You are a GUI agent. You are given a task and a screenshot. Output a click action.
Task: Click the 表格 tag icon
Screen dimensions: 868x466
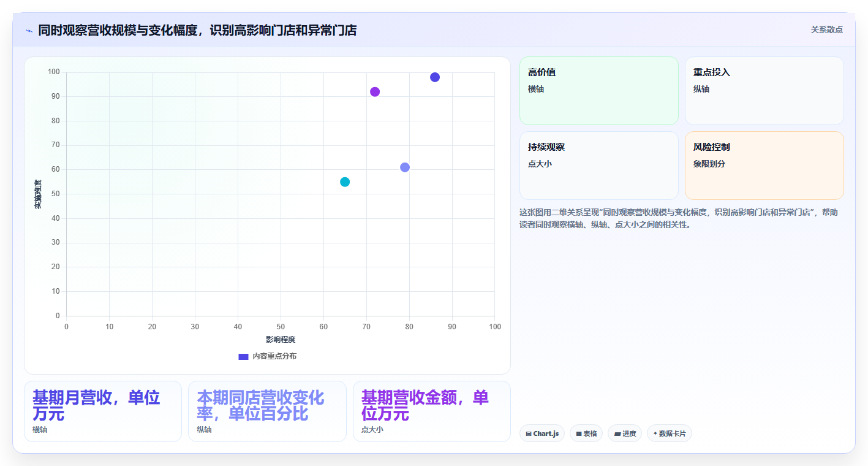(579, 434)
